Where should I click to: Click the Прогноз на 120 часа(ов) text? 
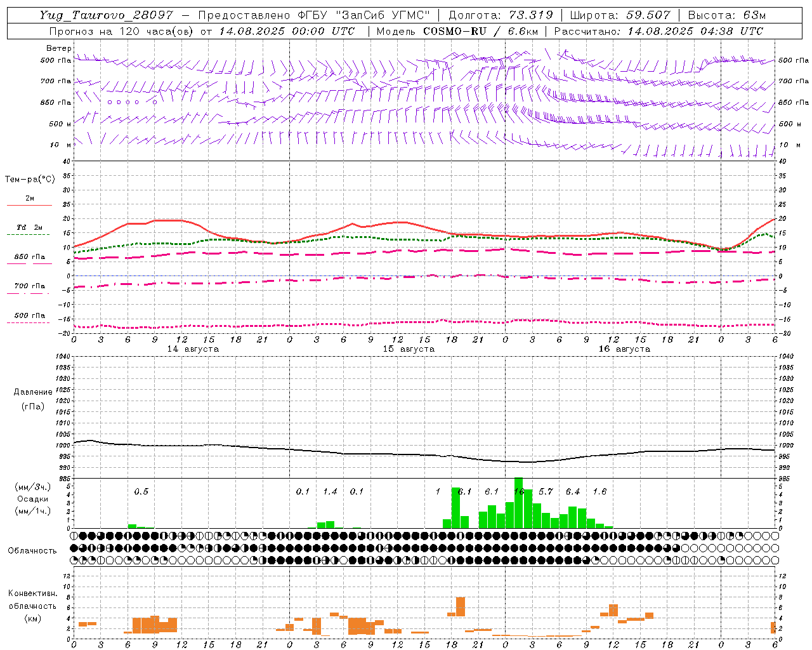[x=122, y=31]
